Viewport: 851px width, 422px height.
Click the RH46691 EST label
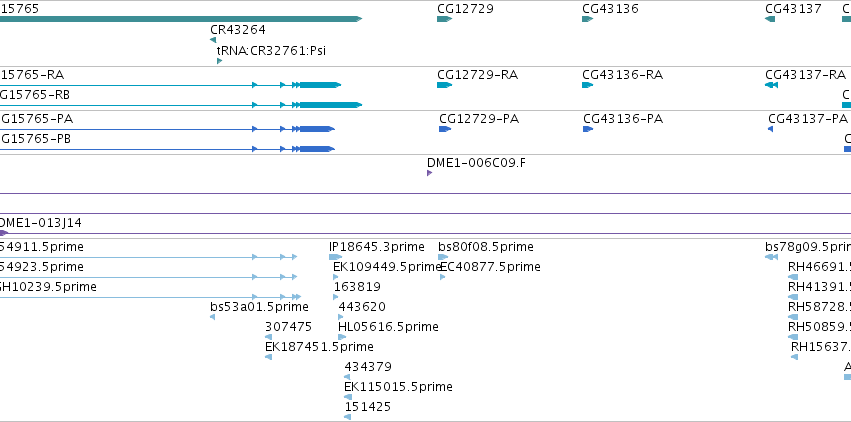(819, 266)
